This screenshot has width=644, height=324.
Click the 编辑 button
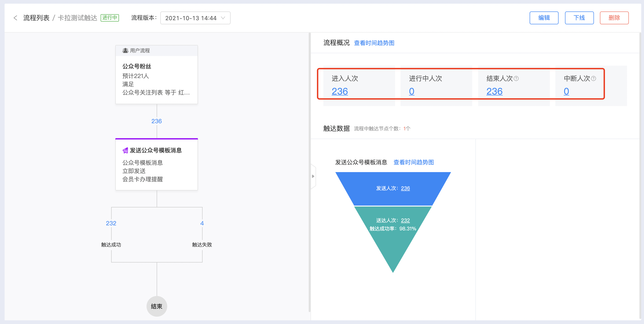[x=544, y=18]
